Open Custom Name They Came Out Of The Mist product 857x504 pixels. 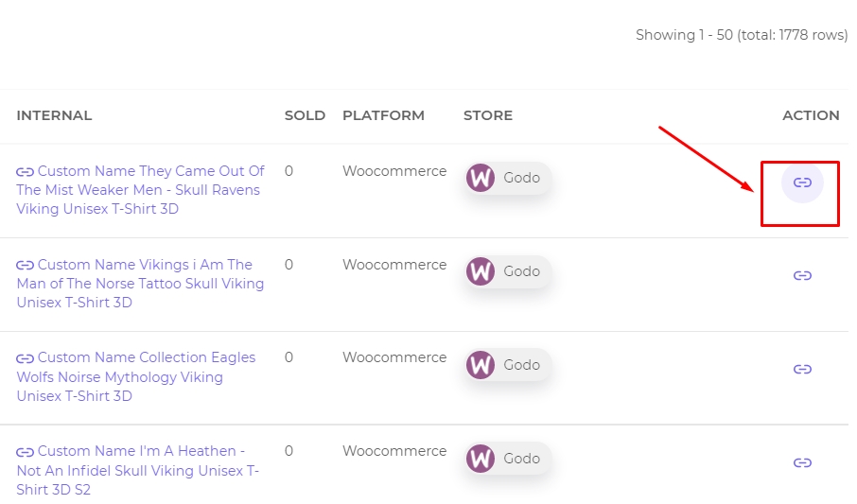pyautogui.click(x=140, y=190)
